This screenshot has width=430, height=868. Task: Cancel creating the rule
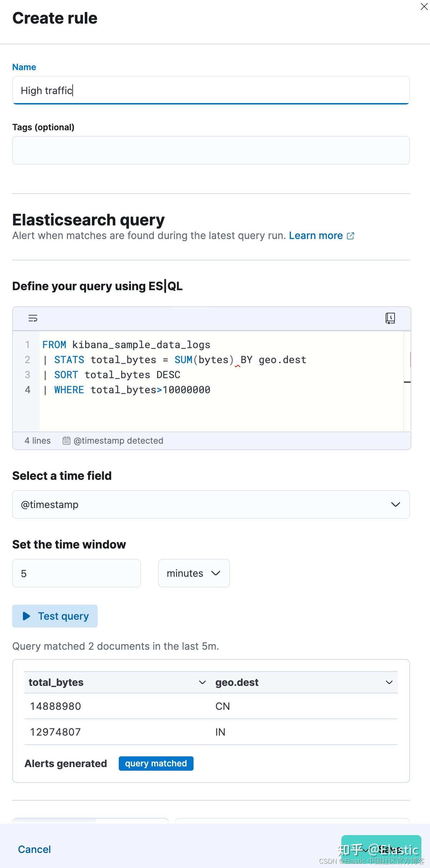point(34,849)
